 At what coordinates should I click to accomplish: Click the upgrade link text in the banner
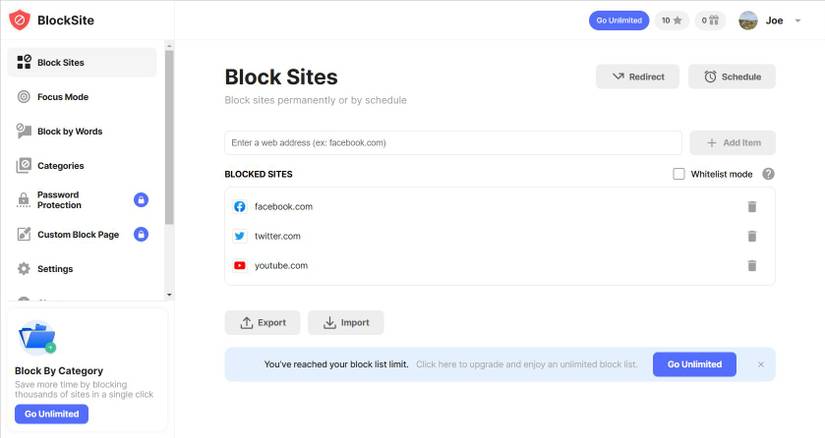click(527, 364)
